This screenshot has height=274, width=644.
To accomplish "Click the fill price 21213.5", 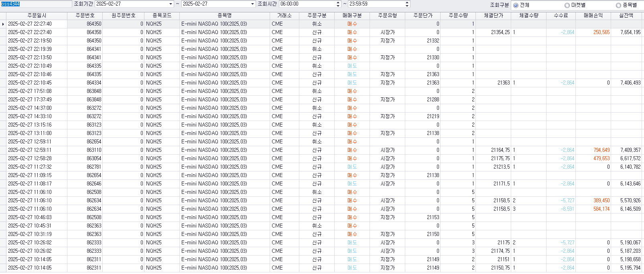I will [502, 167].
